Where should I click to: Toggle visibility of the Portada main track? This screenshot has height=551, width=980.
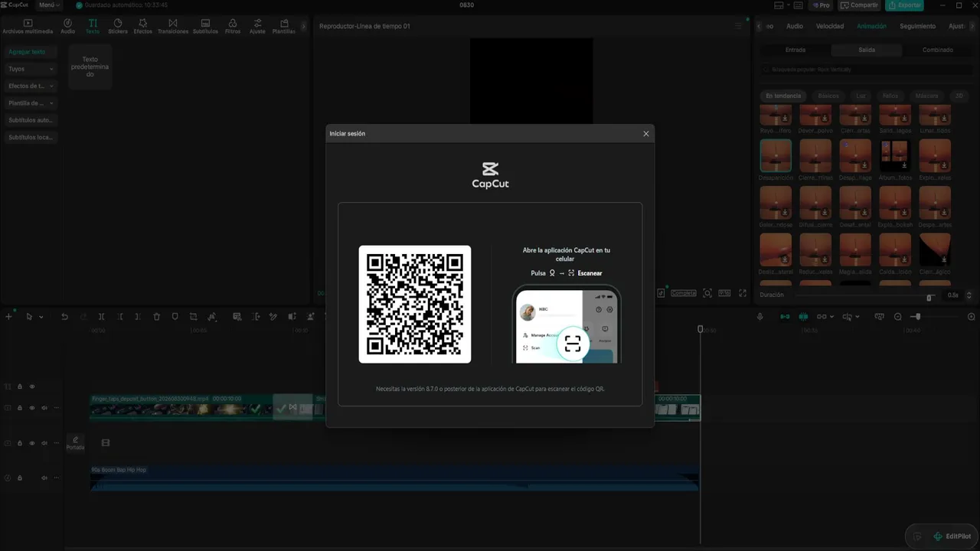coord(32,443)
